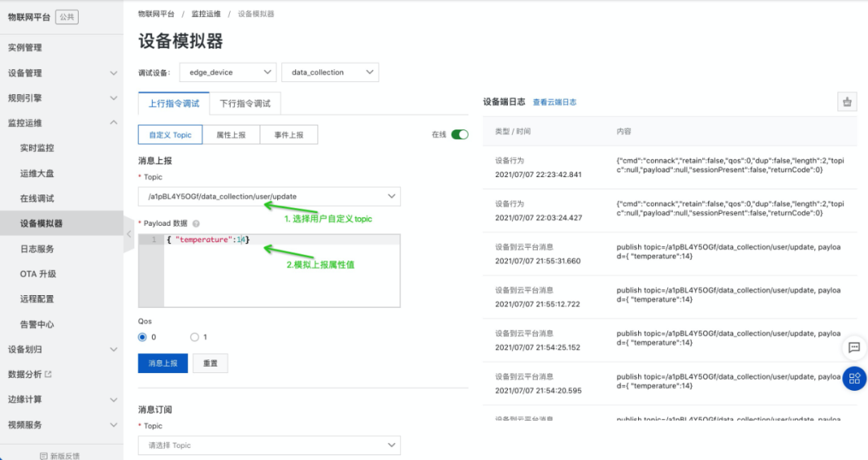Click the external link icon beside 数据分析

48,374
